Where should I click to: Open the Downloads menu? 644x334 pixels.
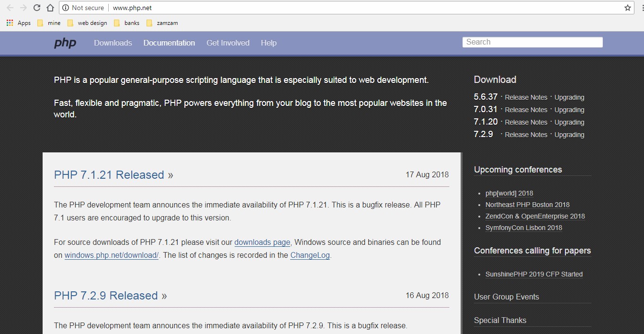click(x=113, y=43)
